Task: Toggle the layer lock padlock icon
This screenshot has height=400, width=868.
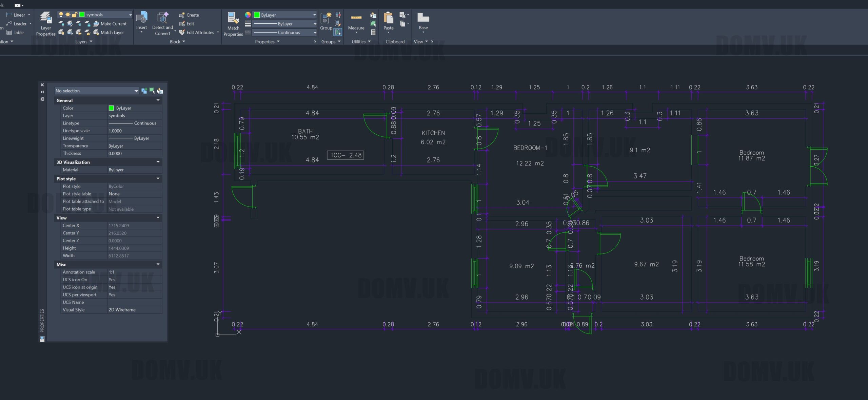Action: click(74, 15)
